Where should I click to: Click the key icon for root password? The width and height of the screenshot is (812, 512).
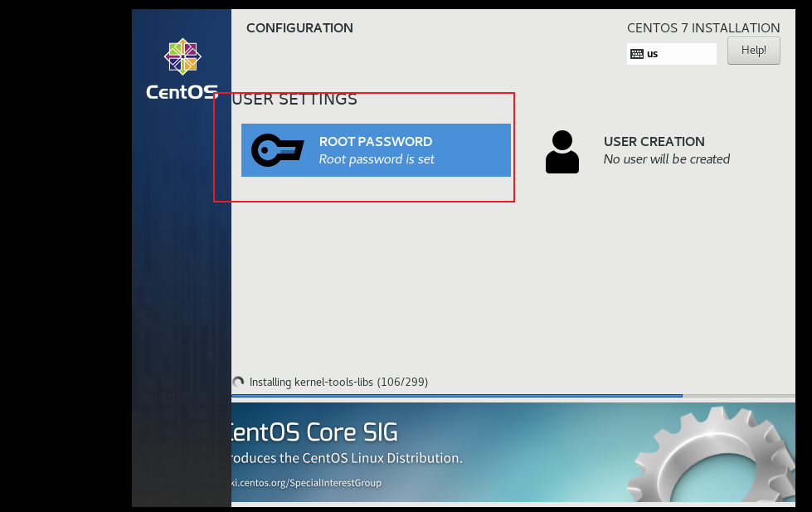pos(277,150)
